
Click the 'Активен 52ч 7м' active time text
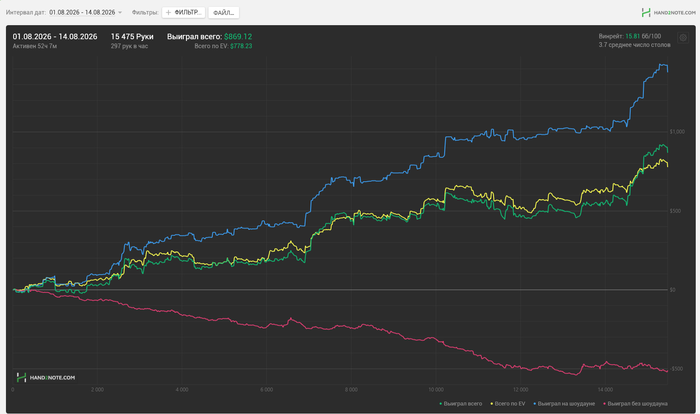34,46
